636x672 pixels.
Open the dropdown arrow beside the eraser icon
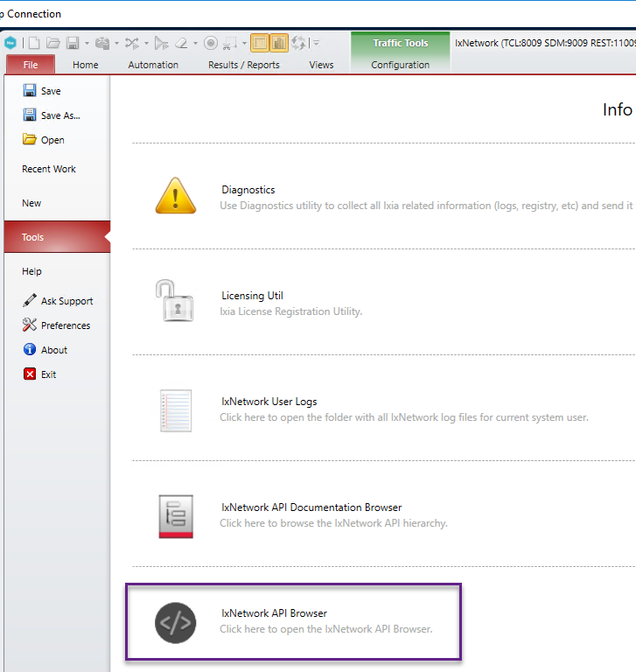tap(195, 43)
